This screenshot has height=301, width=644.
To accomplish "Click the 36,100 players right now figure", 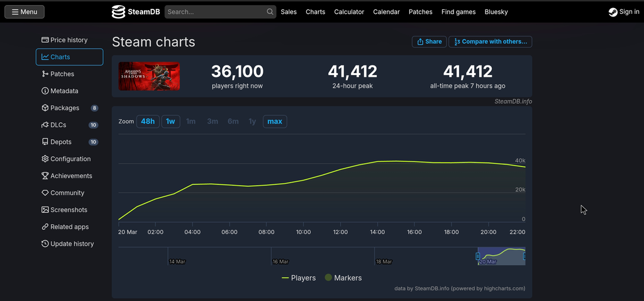I will (x=237, y=72).
